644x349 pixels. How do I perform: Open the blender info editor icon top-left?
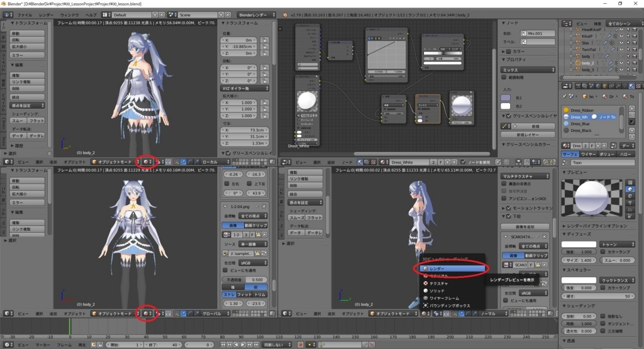click(x=8, y=15)
